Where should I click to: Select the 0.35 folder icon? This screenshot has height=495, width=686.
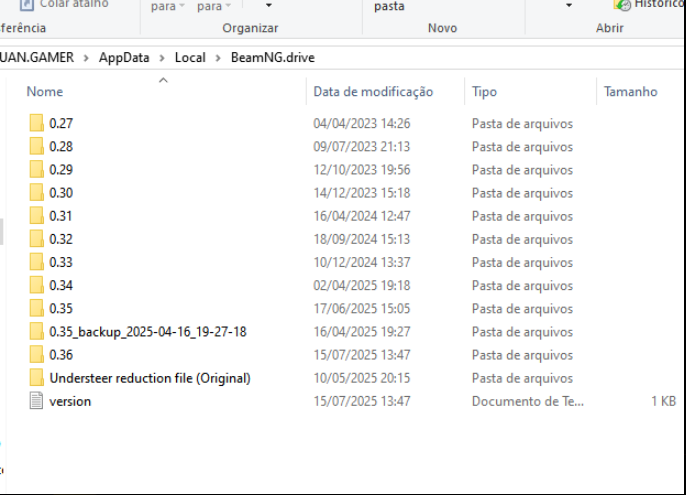[x=37, y=309]
